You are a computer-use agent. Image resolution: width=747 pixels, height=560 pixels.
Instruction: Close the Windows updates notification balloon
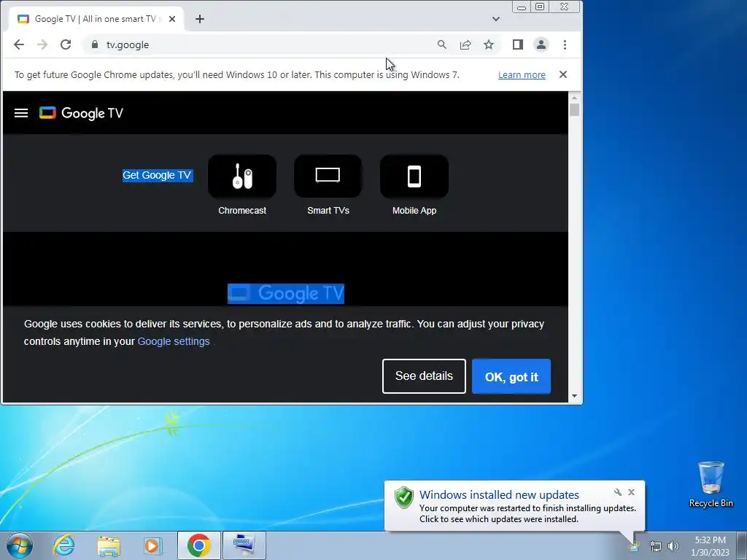pos(631,492)
